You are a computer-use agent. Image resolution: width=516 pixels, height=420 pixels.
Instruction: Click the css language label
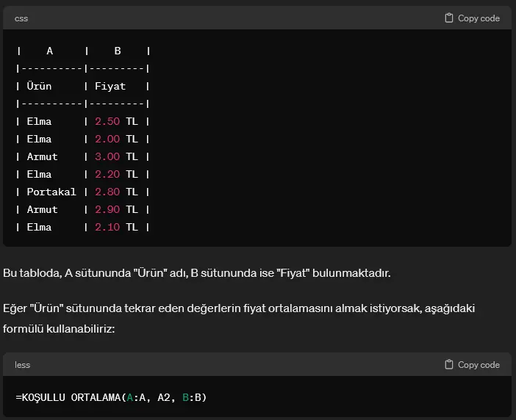[21, 18]
